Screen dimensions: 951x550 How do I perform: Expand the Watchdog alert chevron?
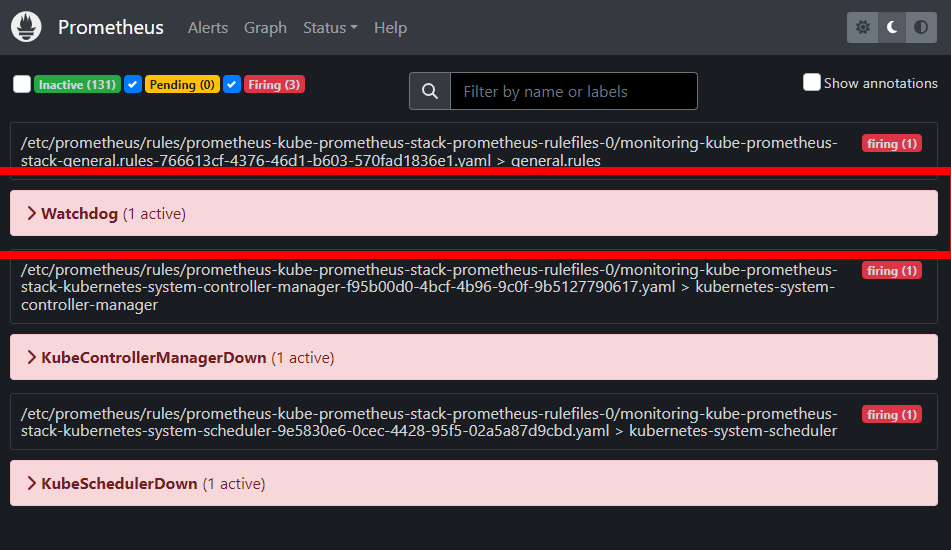pyautogui.click(x=32, y=213)
